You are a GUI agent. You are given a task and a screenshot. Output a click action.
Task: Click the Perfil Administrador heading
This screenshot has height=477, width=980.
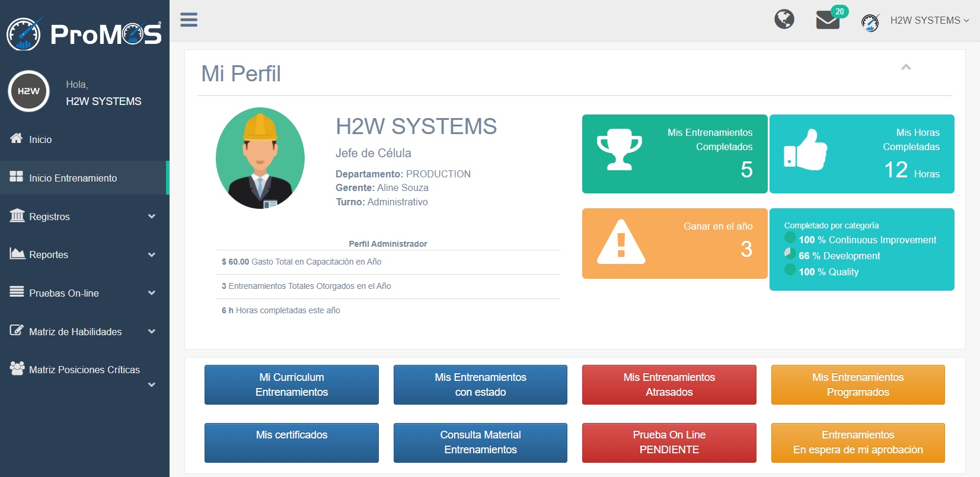point(388,244)
